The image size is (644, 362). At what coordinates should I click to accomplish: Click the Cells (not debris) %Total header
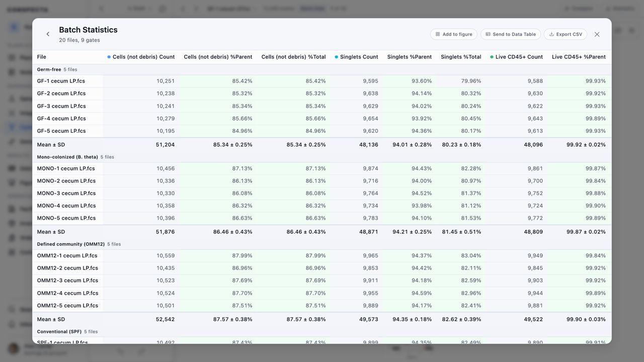click(293, 57)
